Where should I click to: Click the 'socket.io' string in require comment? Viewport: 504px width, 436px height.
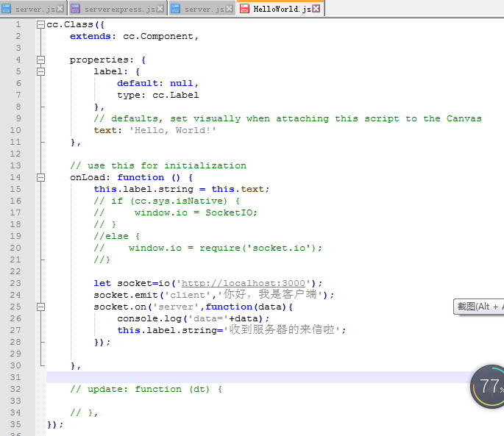279,248
